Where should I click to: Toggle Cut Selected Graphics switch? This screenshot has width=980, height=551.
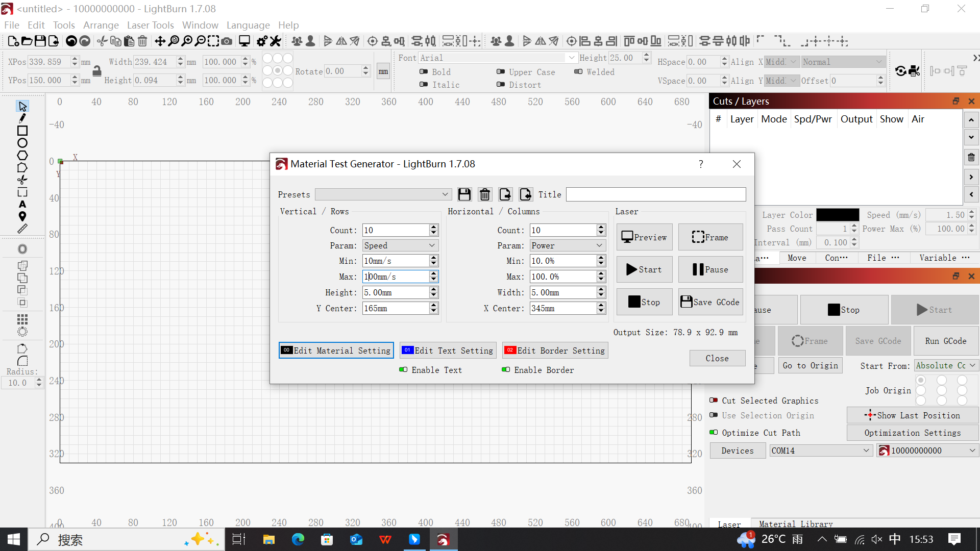[714, 400]
